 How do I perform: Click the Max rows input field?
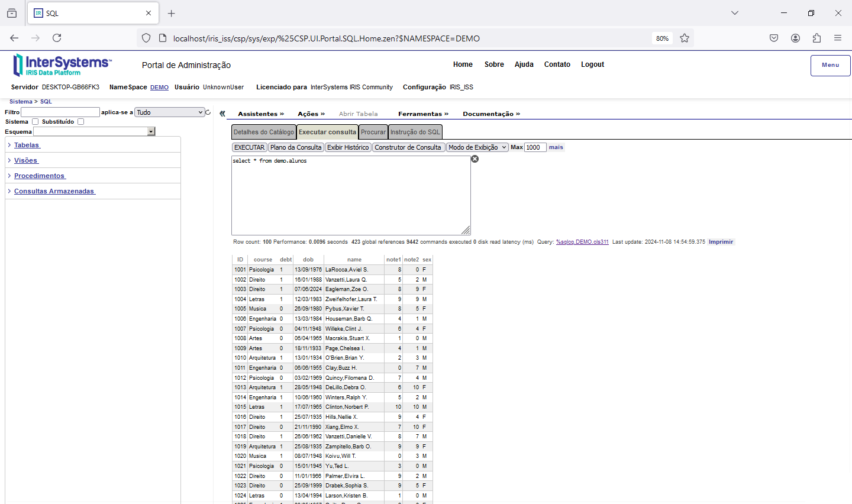click(535, 147)
